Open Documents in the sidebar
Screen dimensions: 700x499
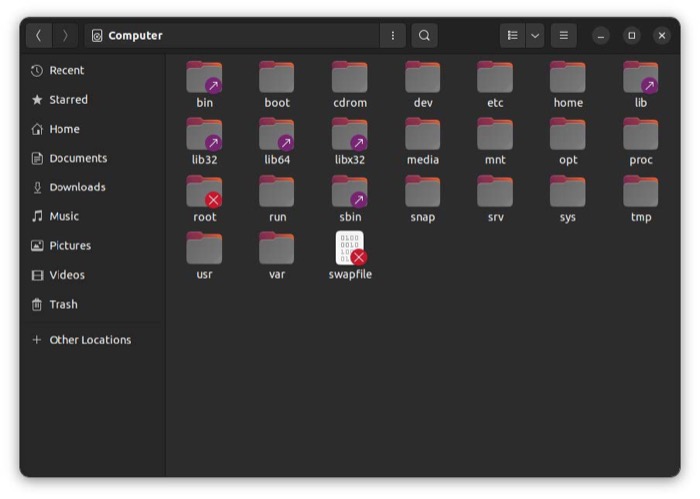(94, 158)
